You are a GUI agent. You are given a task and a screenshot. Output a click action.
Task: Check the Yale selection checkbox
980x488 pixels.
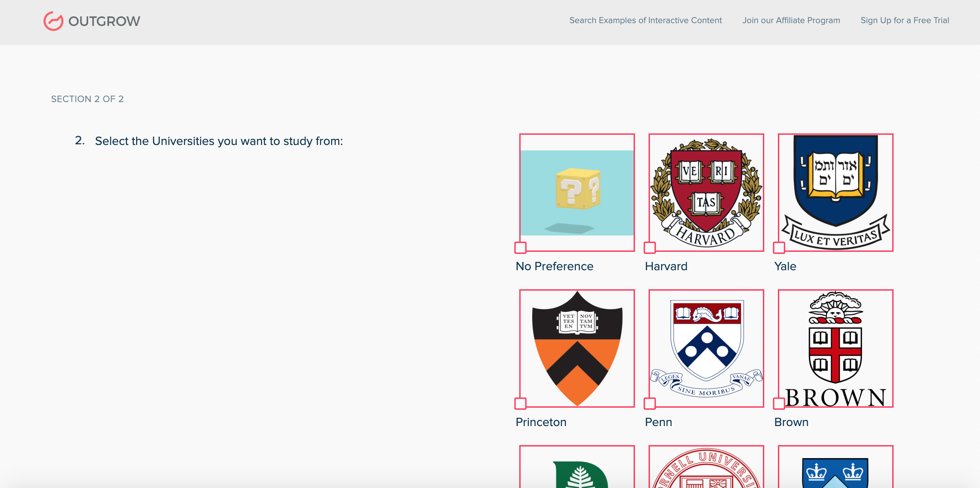point(779,248)
